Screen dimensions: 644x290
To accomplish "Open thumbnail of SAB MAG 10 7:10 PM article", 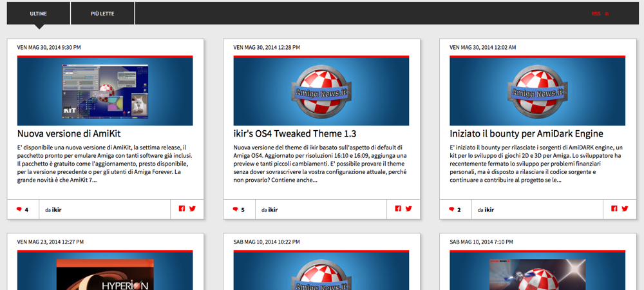I will click(x=537, y=270).
